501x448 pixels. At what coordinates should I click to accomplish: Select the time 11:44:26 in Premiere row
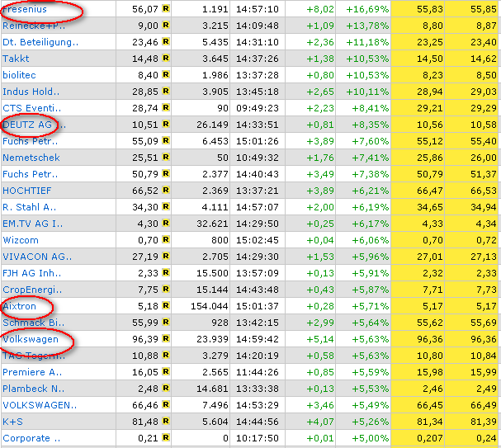[258, 372]
